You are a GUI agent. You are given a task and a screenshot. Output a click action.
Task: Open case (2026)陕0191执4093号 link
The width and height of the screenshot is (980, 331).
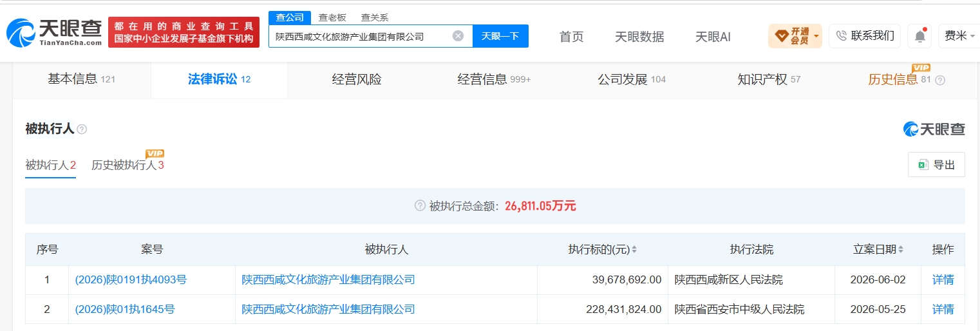tap(131, 280)
